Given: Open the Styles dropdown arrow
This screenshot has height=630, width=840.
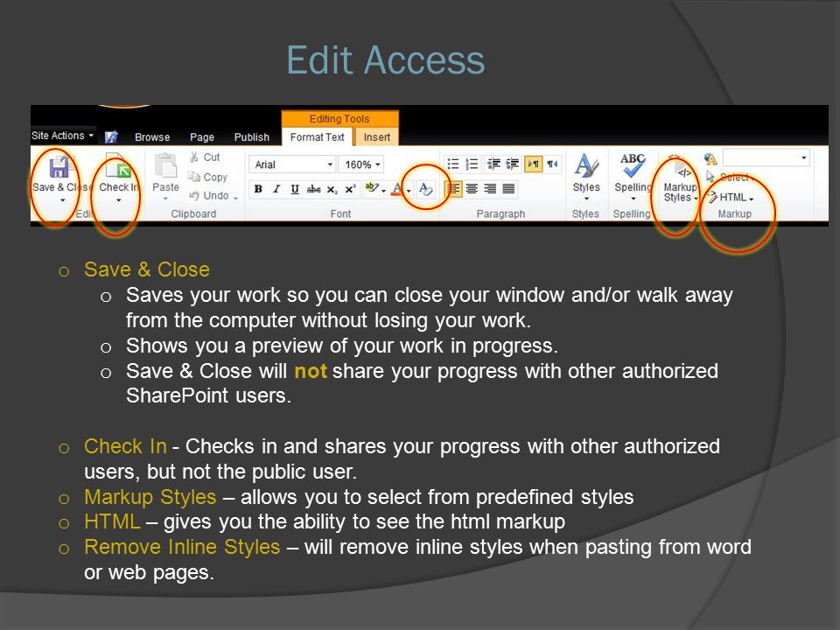Looking at the screenshot, I should pyautogui.click(x=586, y=199).
